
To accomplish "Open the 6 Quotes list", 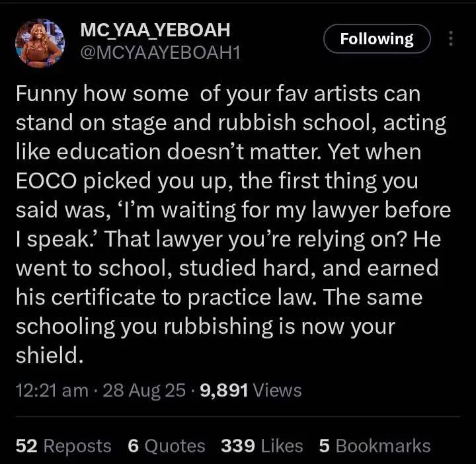I will tap(167, 446).
